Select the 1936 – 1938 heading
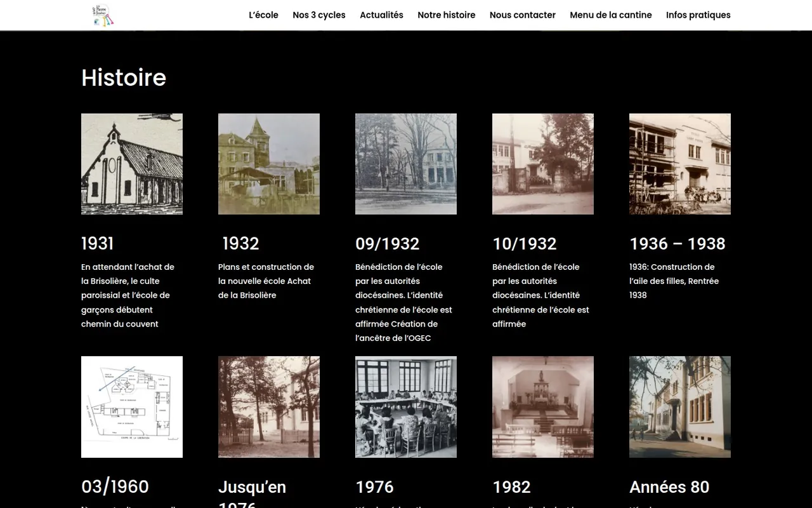 tap(678, 243)
